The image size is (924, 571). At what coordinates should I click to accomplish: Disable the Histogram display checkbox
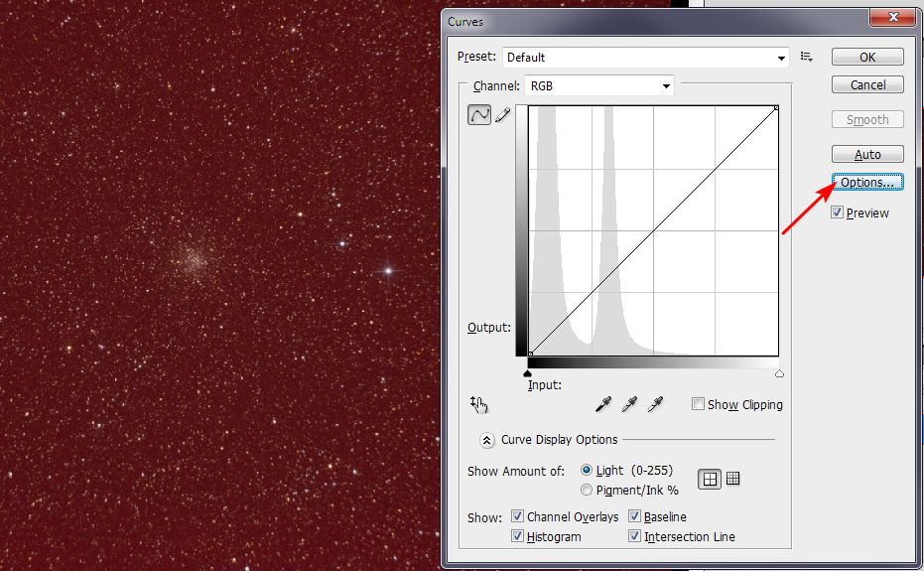pos(518,536)
